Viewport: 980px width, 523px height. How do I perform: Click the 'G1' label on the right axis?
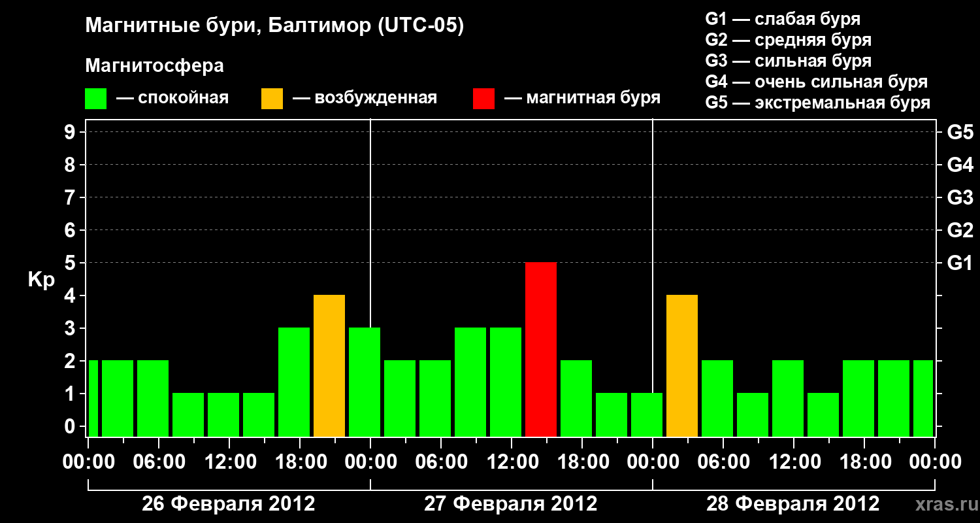(x=960, y=263)
